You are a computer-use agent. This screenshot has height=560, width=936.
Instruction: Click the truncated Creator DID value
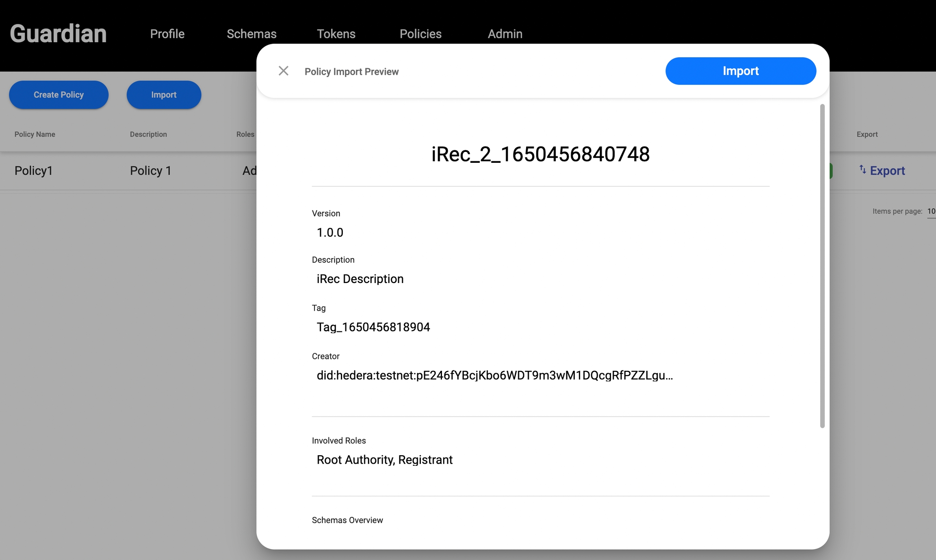[494, 375]
